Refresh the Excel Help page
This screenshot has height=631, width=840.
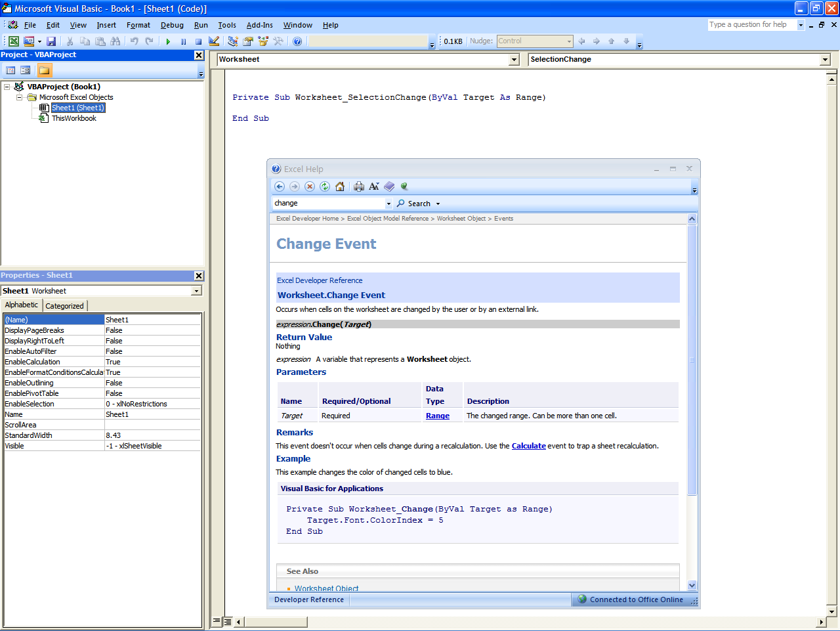(x=324, y=186)
